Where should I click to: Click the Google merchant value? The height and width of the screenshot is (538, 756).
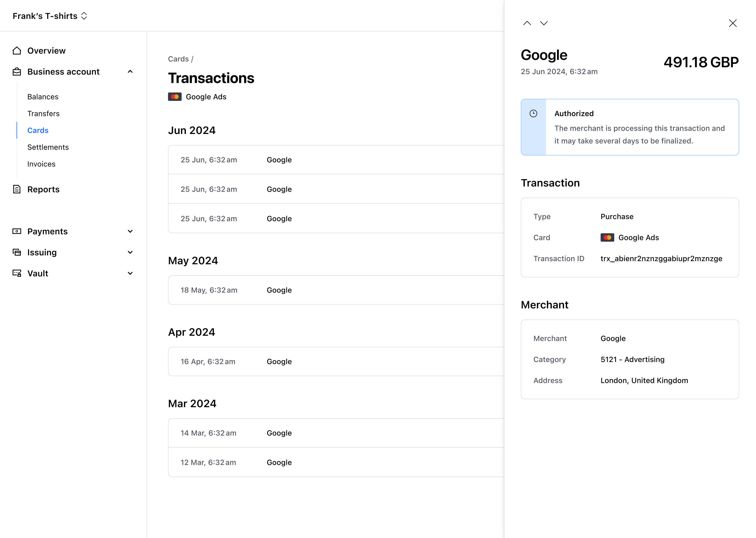(613, 338)
